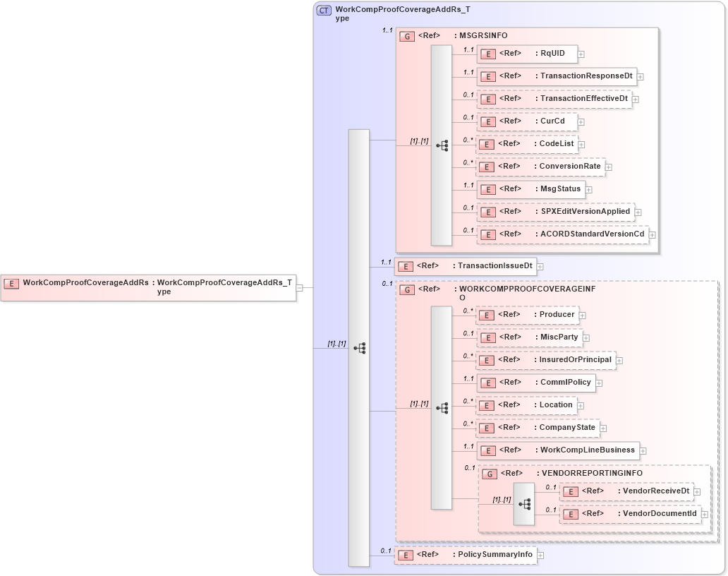
Task: Click the CurCd element label
Action: click(551, 121)
